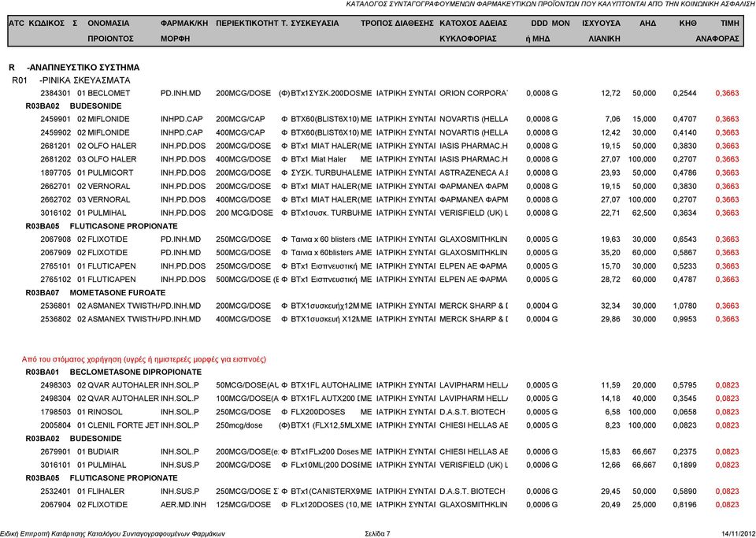Click product code 3016101 for PULMIHAL
The height and width of the screenshot is (538, 756).
[55, 466]
